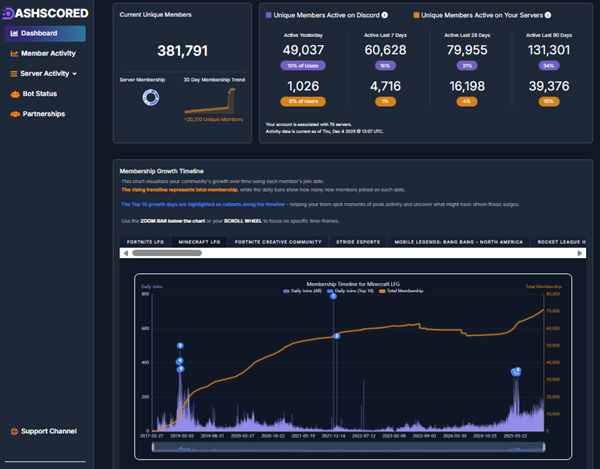The image size is (600, 469).
Task: Click the Partnerships handshake icon
Action: [13, 114]
